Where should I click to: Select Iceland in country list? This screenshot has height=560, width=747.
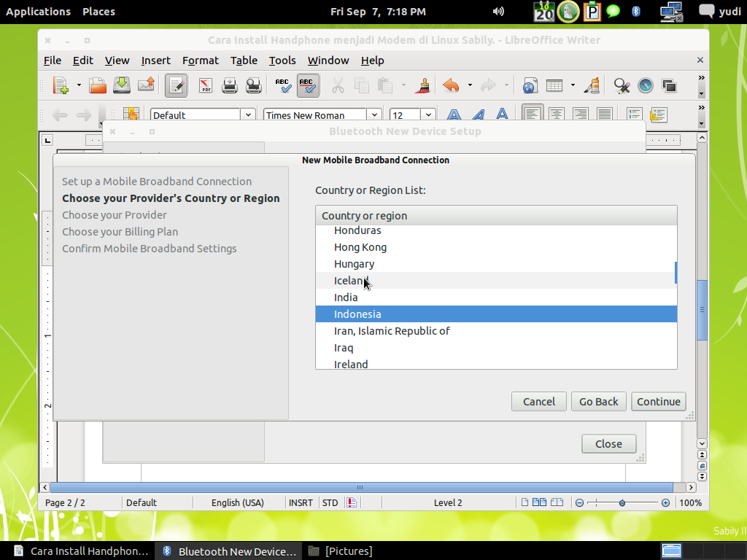495,281
